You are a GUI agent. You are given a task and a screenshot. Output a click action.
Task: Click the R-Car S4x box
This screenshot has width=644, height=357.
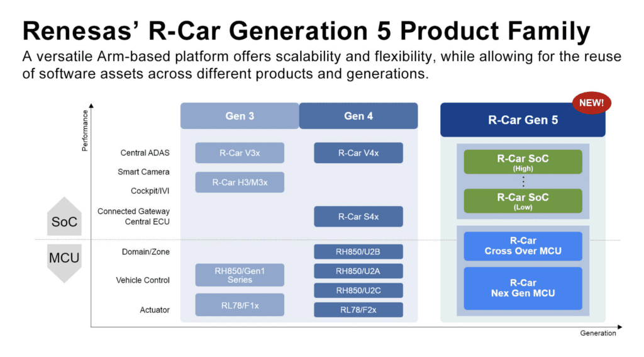click(x=358, y=217)
